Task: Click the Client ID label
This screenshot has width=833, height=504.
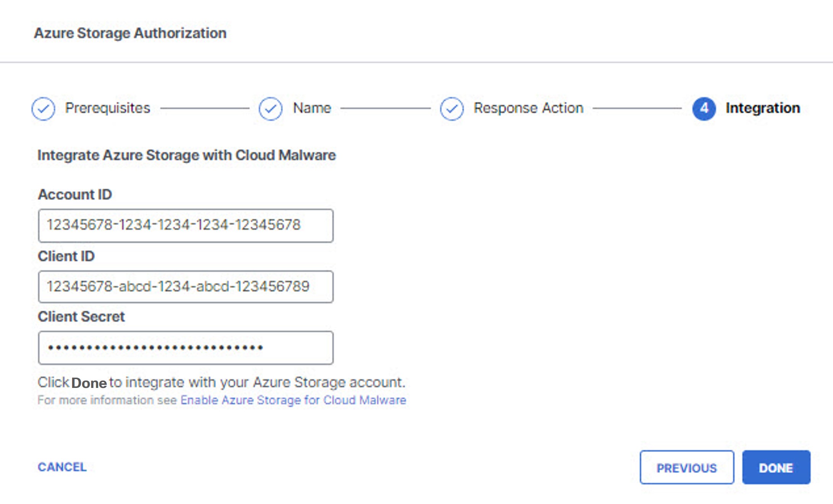Action: [x=66, y=256]
